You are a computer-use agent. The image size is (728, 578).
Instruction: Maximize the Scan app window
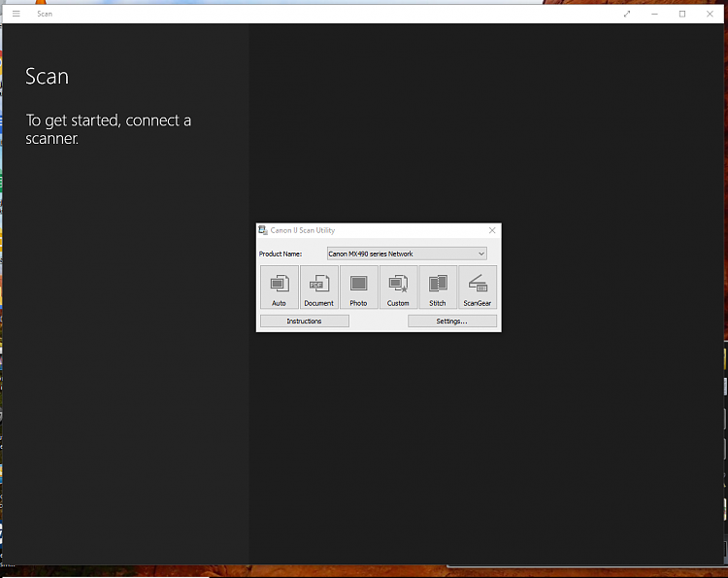[682, 14]
